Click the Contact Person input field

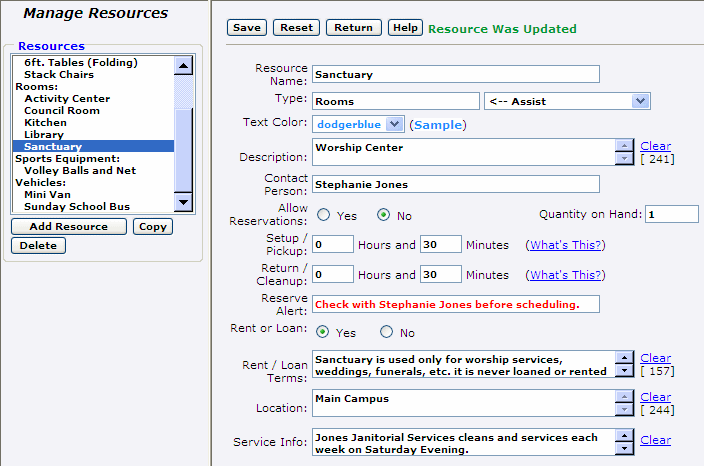coord(455,184)
